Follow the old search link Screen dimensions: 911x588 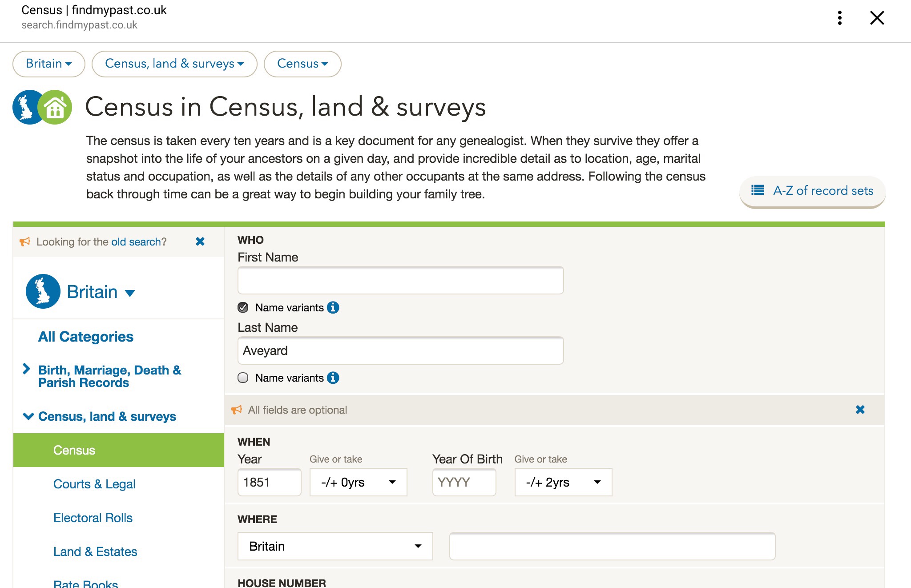tap(139, 242)
